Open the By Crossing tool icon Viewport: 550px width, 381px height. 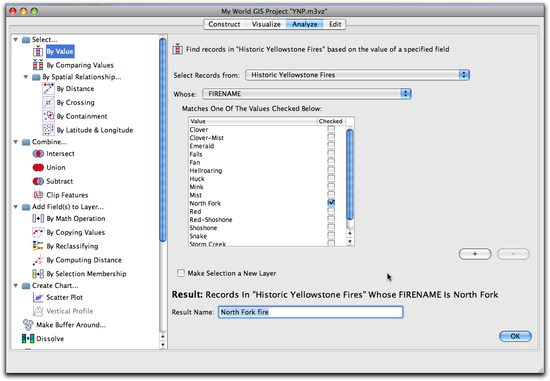(48, 102)
